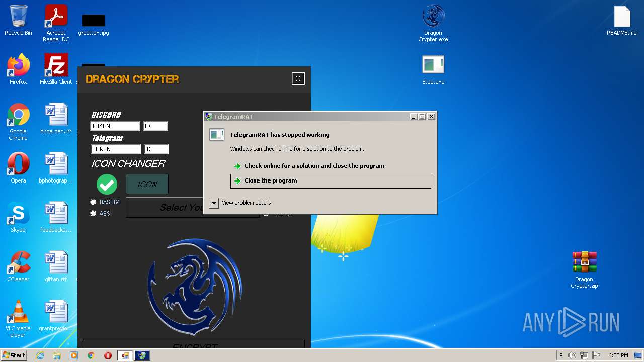Open VLC media player shortcut
This screenshot has width=644, height=362.
pyautogui.click(x=18, y=319)
